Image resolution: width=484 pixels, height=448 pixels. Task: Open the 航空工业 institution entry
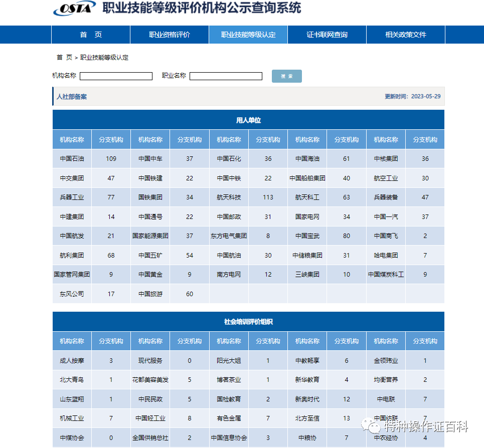click(x=386, y=178)
